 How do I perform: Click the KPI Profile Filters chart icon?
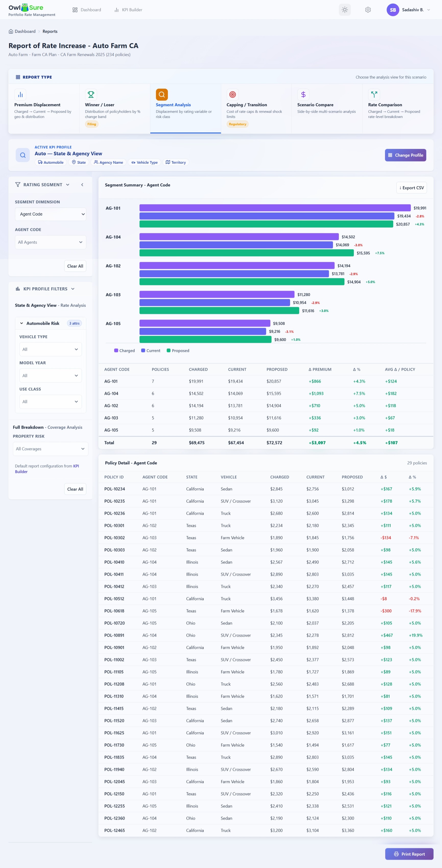click(18, 289)
